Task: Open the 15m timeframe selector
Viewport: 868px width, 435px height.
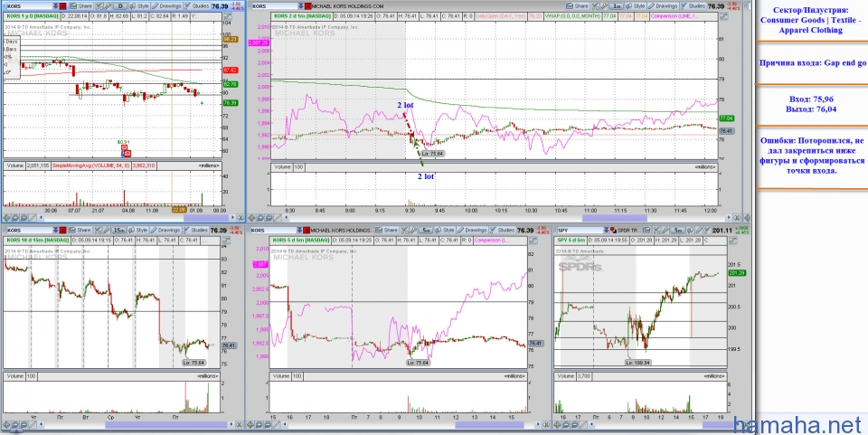Action: tap(119, 231)
